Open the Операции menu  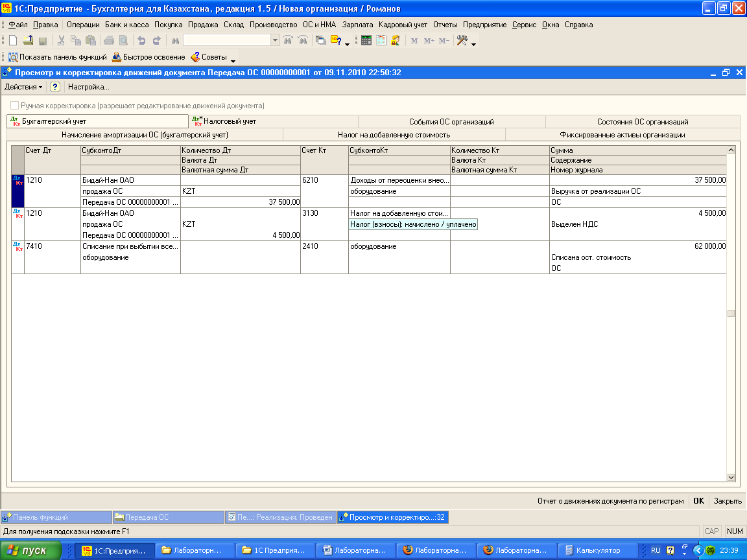coord(83,25)
